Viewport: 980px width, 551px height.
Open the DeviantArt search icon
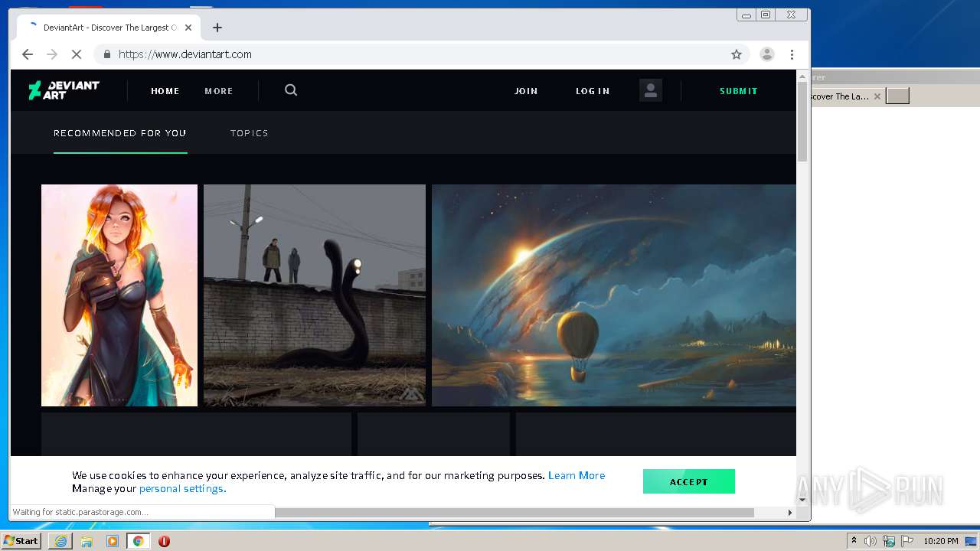coord(291,90)
